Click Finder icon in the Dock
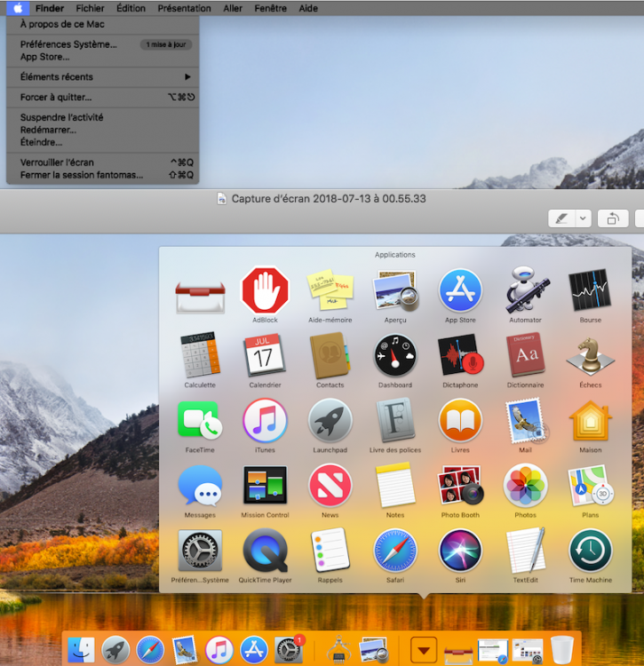 (x=81, y=650)
